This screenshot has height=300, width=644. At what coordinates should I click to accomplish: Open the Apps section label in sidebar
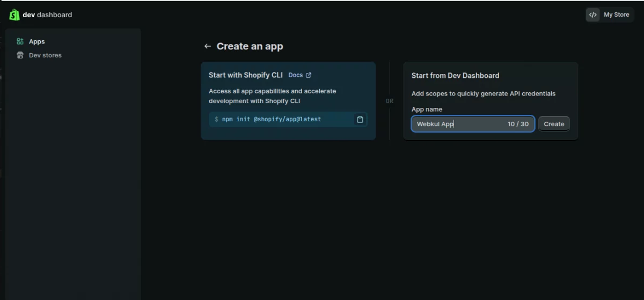tap(37, 41)
